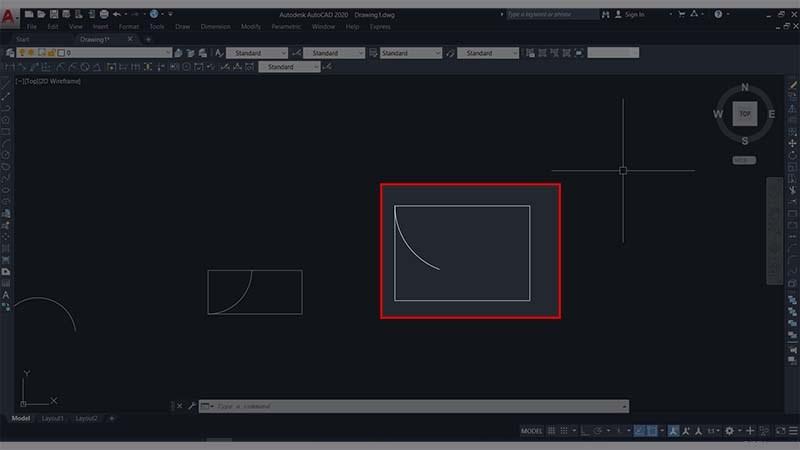Screen dimensions: 800x450
Task: Open the Text Style Standard dropdown
Action: (x=257, y=53)
